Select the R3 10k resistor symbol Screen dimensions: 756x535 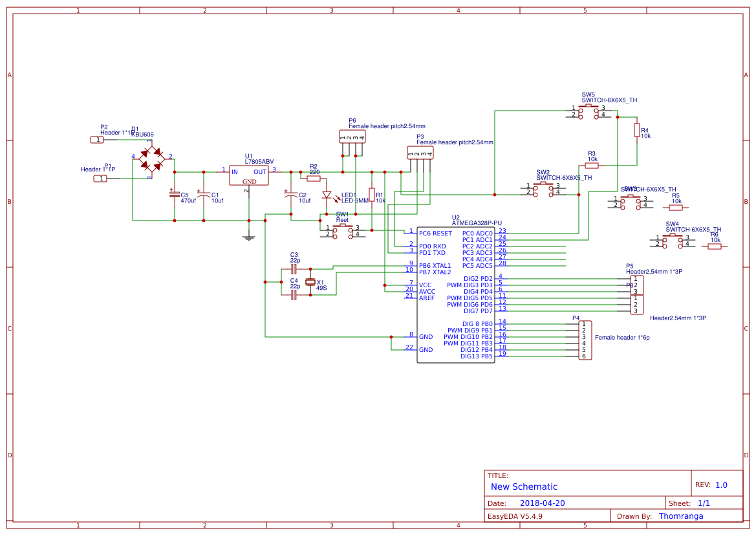point(592,166)
